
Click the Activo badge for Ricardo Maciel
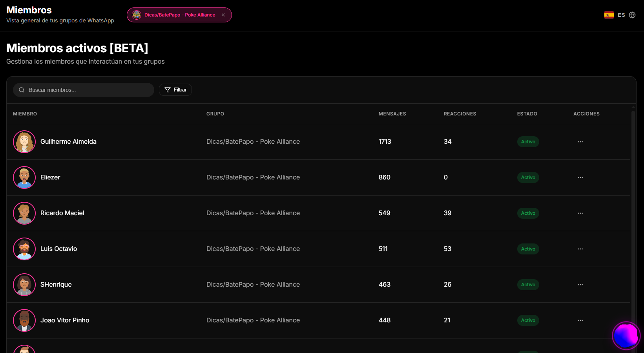(528, 213)
